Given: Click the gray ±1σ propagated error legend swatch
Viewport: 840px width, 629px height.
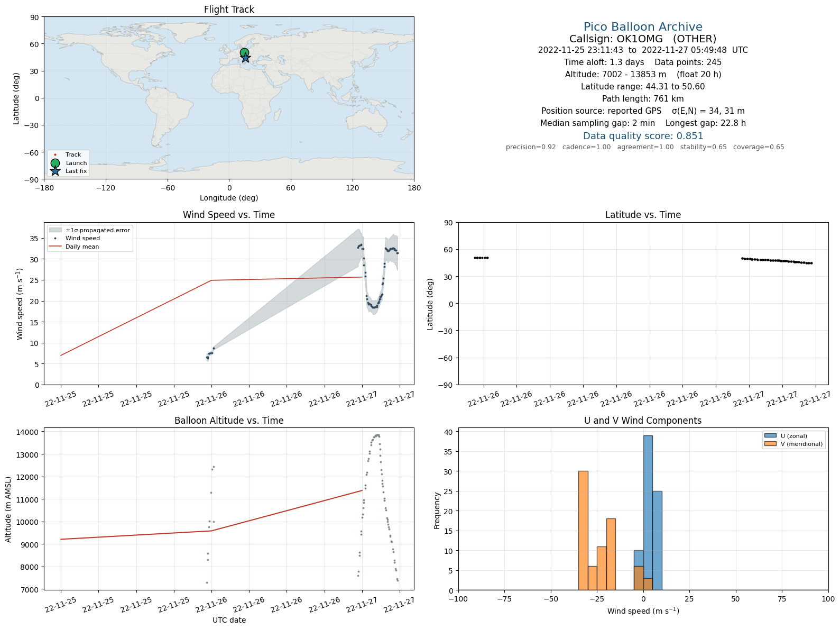Looking at the screenshot, I should (55, 230).
